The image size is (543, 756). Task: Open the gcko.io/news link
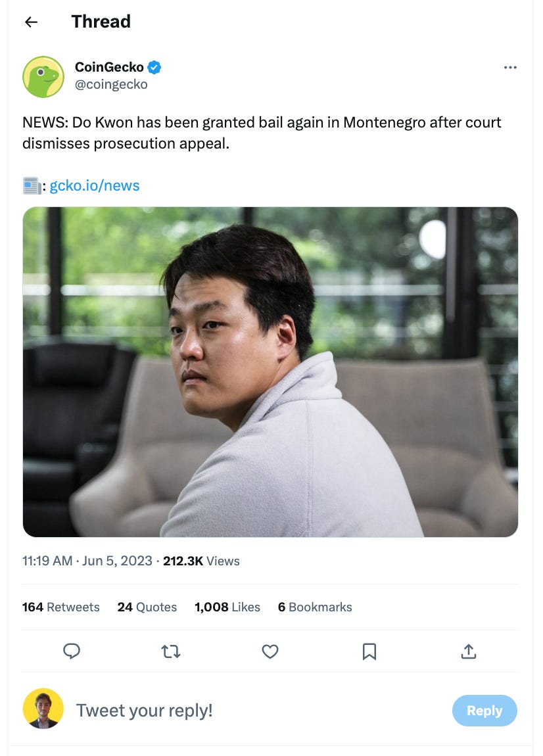point(95,185)
